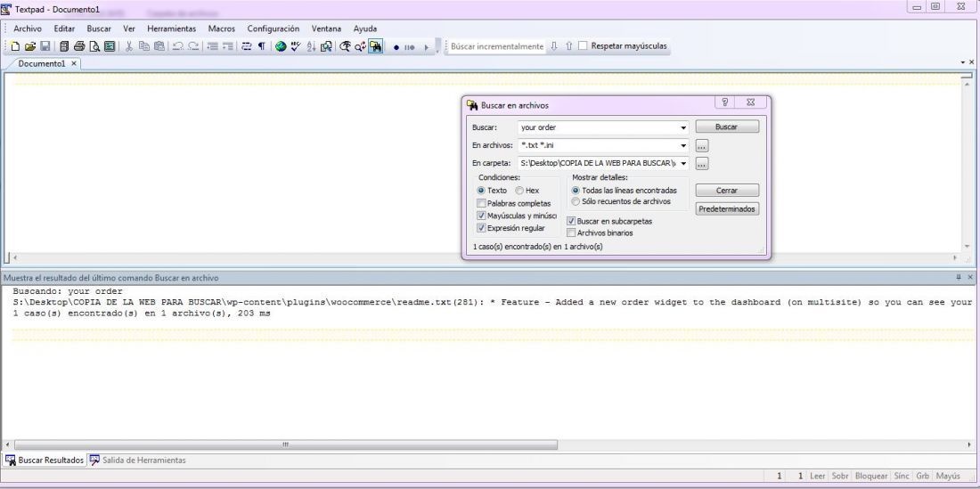Open file using the folder toolbar icon
Screen dimensions: 980x489
click(x=30, y=46)
